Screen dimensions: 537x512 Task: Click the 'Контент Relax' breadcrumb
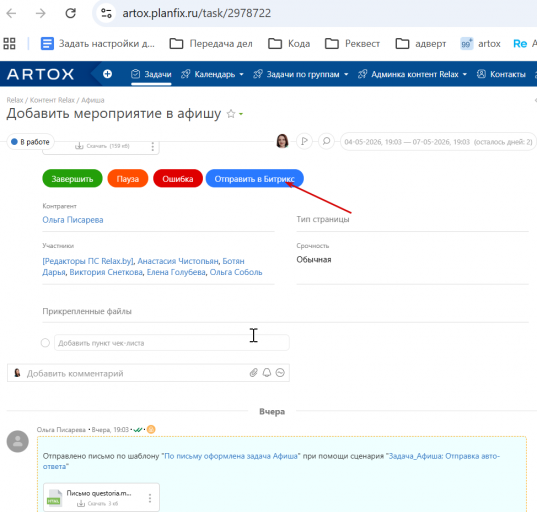[x=52, y=100]
